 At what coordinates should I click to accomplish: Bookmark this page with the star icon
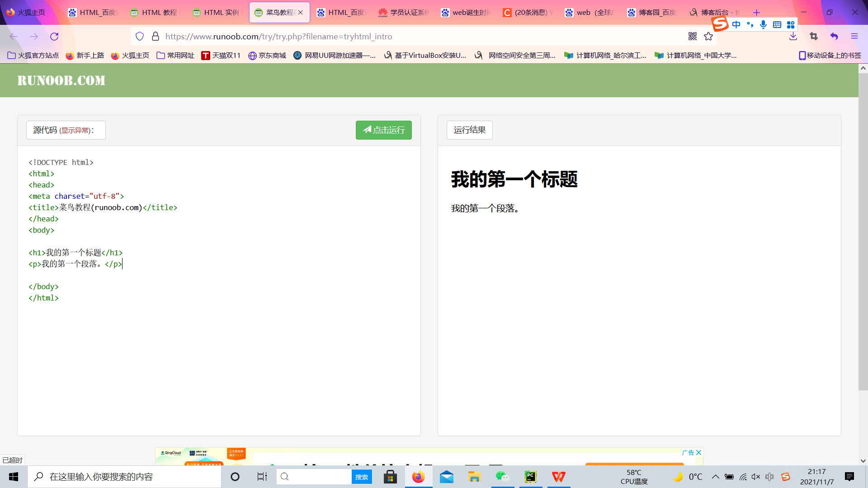click(708, 37)
